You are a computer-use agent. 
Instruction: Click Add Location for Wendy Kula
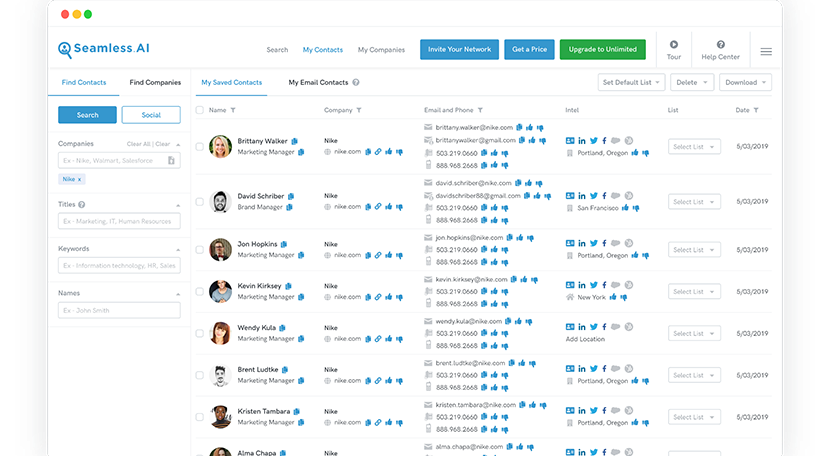pyautogui.click(x=585, y=339)
